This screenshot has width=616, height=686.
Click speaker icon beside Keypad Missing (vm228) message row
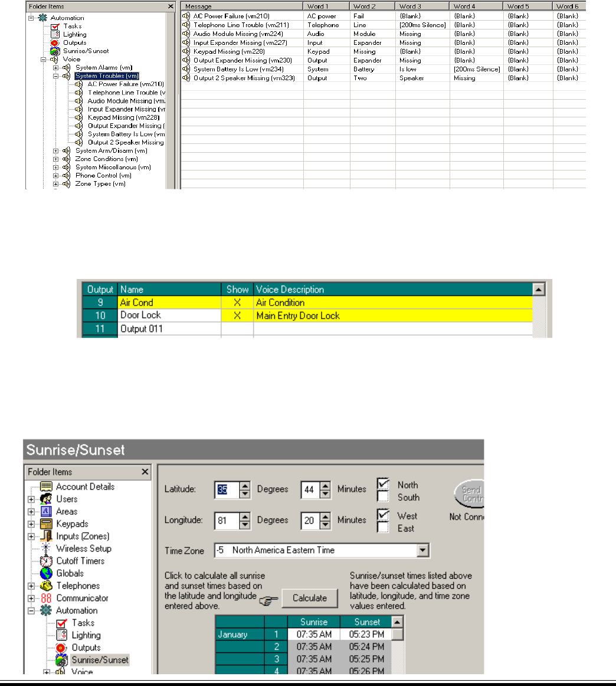coord(186,52)
